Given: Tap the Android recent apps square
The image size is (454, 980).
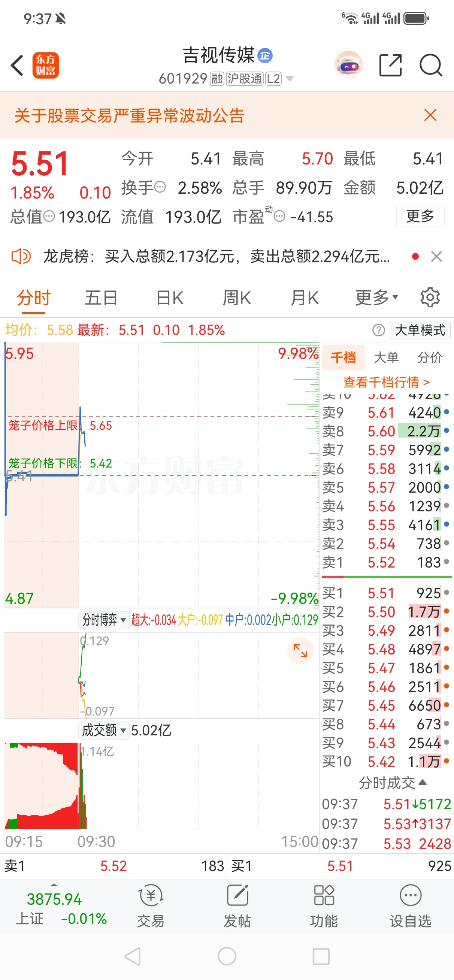Looking at the screenshot, I should point(321,956).
